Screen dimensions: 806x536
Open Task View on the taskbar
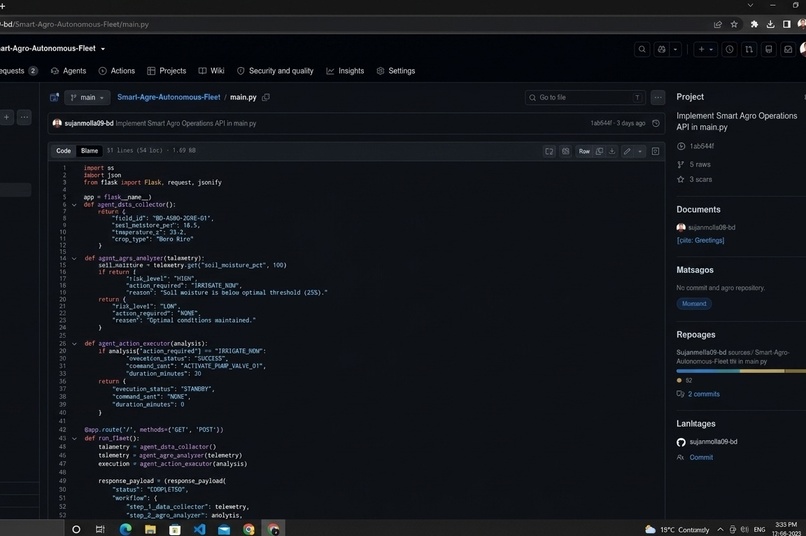point(100,529)
